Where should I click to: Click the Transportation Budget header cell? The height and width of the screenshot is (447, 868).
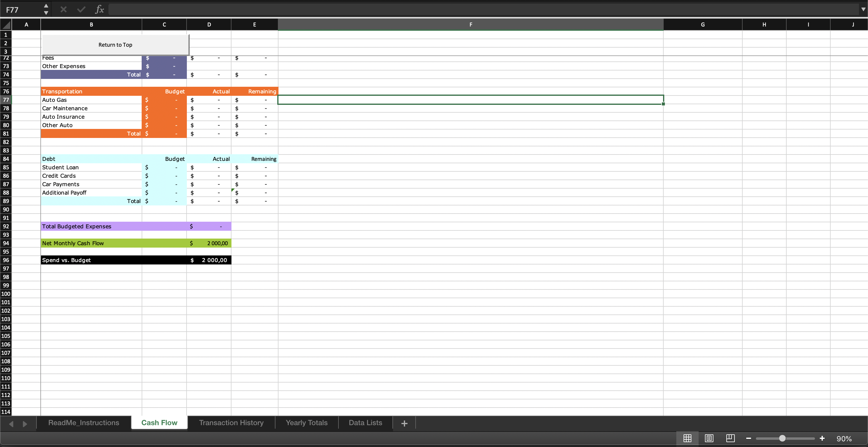click(x=164, y=91)
